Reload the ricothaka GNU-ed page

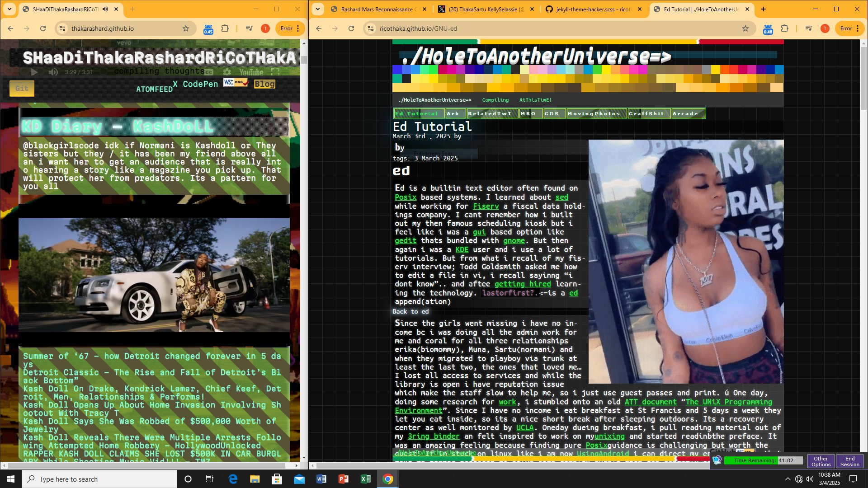pyautogui.click(x=351, y=28)
